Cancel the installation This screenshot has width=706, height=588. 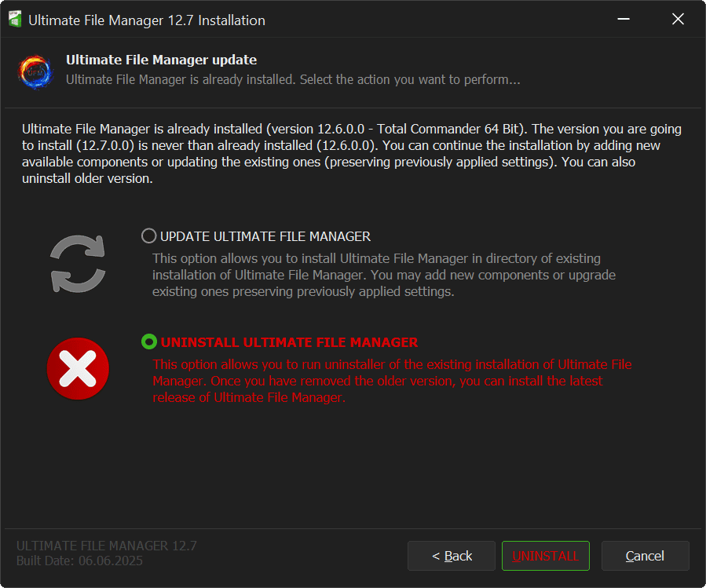[645, 556]
